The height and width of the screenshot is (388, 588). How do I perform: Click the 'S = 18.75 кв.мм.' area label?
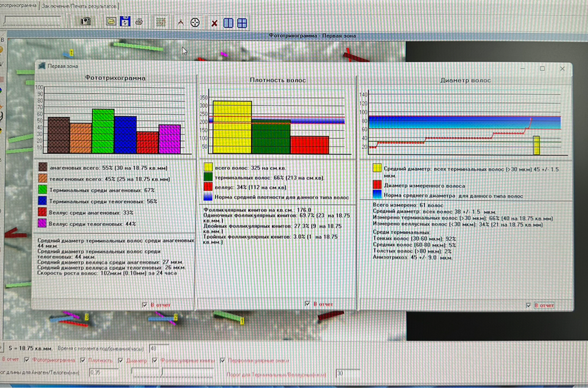pos(30,348)
